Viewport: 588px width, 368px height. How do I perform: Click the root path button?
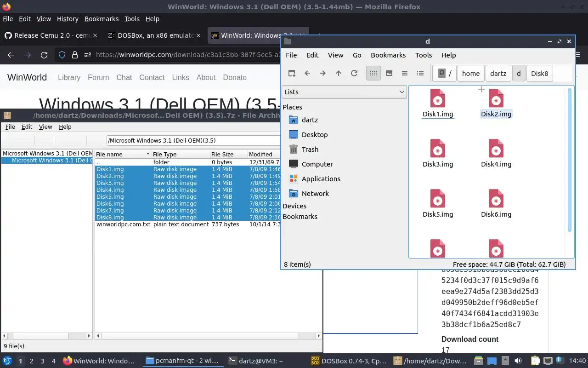[x=445, y=73]
